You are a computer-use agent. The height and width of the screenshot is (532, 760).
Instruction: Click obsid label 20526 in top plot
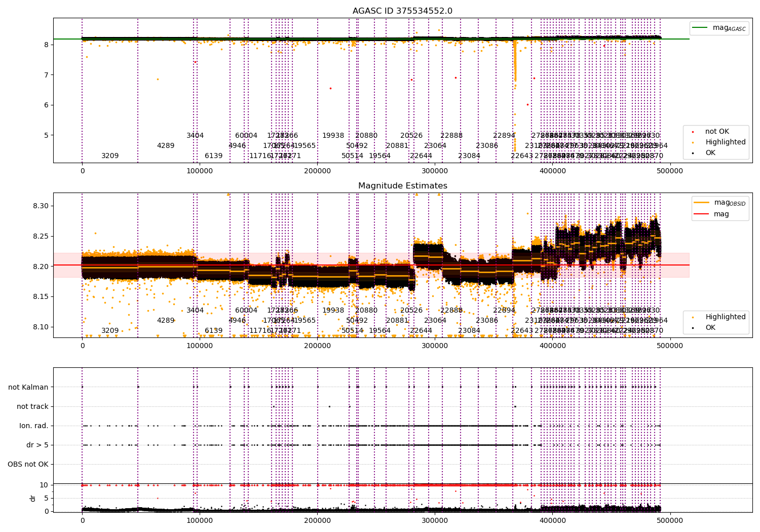(x=411, y=135)
